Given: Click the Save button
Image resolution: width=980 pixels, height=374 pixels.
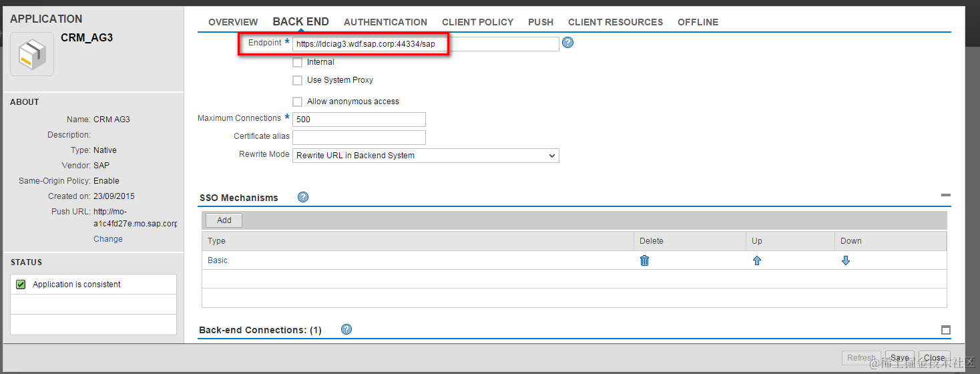Looking at the screenshot, I should [899, 358].
